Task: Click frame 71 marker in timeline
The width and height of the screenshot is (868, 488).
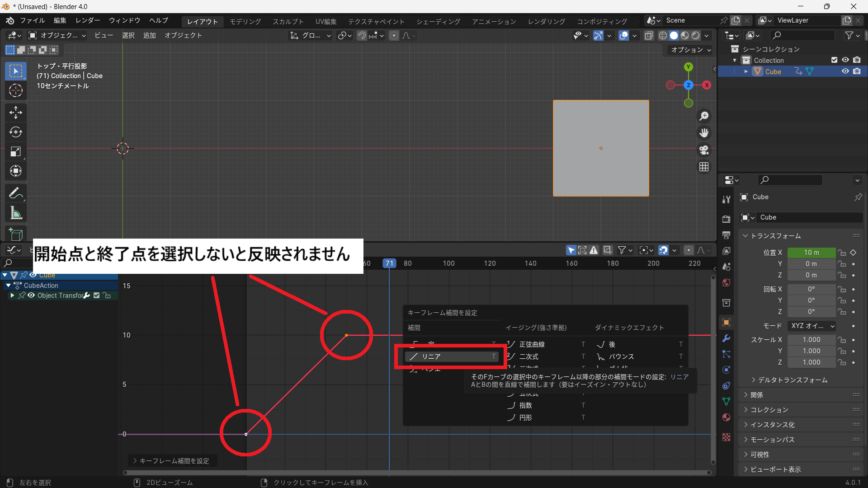Action: click(x=389, y=263)
